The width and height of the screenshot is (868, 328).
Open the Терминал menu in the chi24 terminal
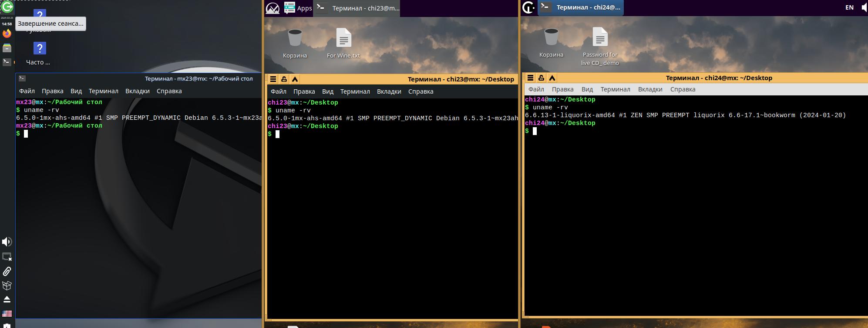616,89
